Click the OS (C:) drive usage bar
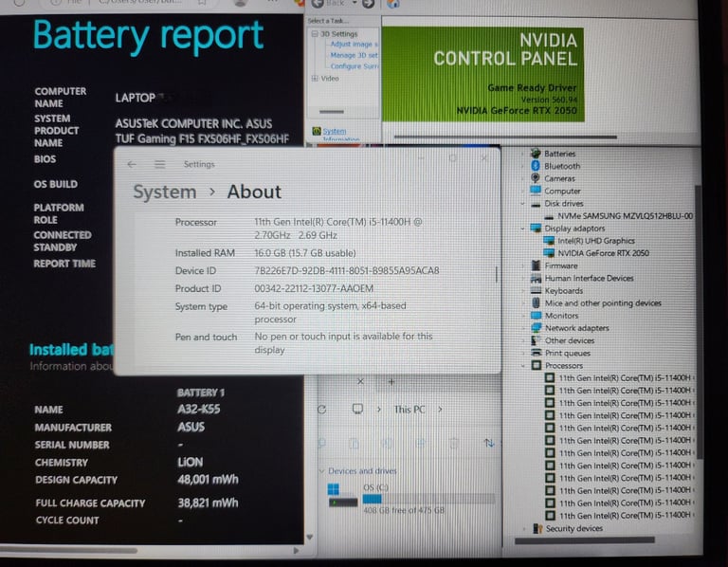728x567 pixels. coord(429,499)
